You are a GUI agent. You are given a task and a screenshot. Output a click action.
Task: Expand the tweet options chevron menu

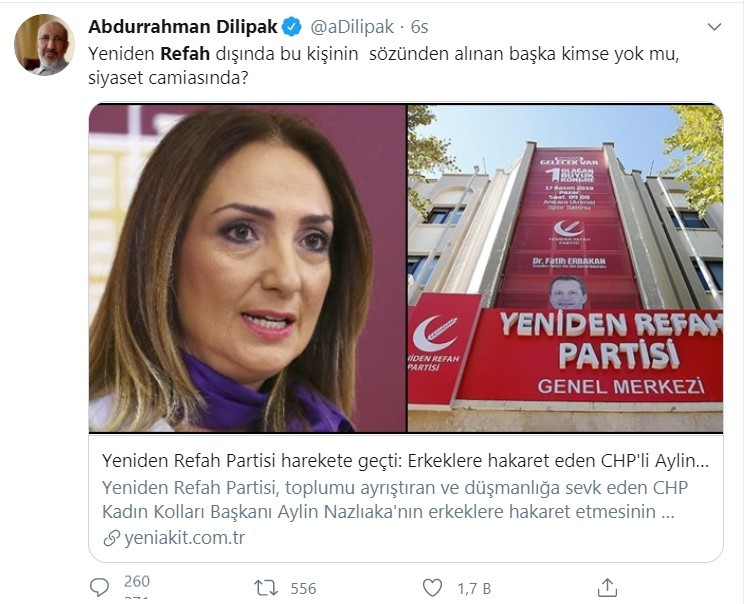click(714, 26)
